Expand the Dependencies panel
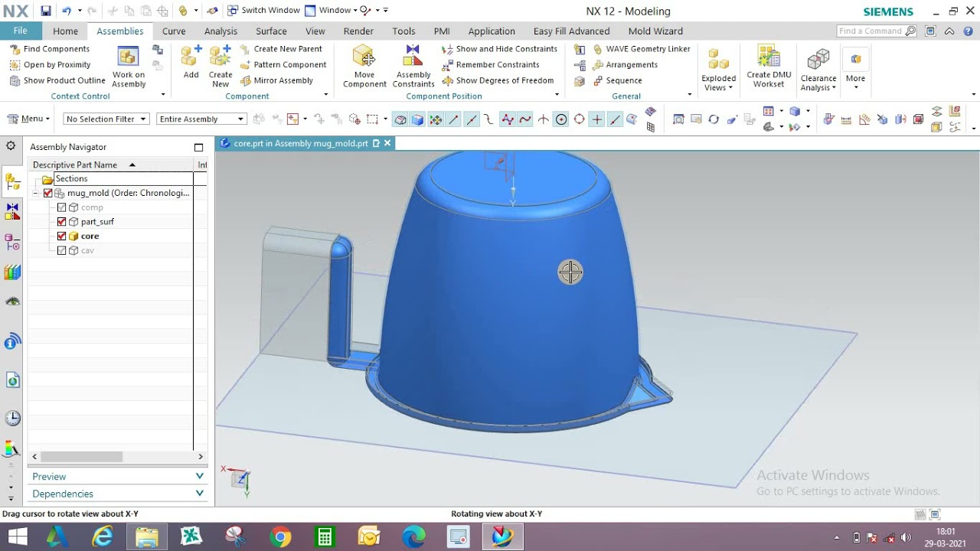Screen dimensions: 980x551 tap(117, 494)
